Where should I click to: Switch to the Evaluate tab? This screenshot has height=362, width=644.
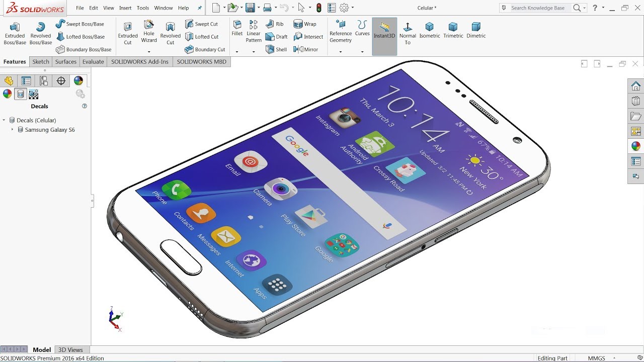93,62
